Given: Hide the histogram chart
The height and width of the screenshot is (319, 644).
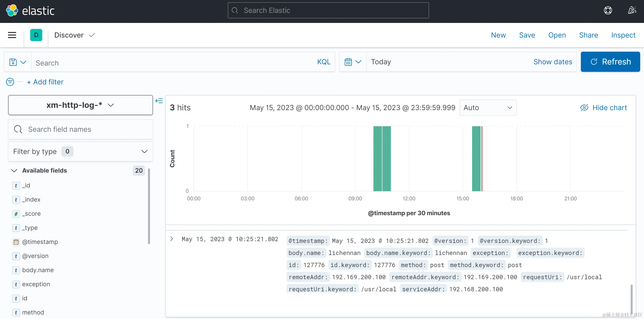Looking at the screenshot, I should tap(603, 108).
